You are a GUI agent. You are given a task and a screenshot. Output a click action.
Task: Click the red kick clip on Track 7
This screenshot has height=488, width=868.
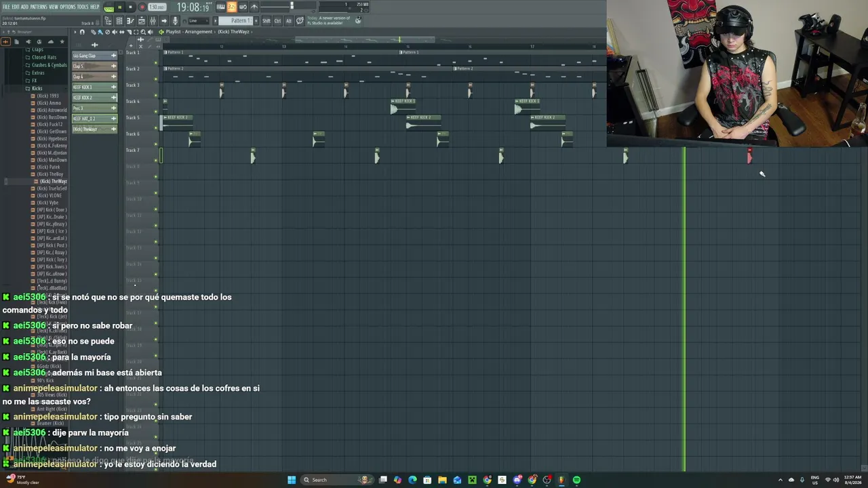pyautogui.click(x=749, y=156)
